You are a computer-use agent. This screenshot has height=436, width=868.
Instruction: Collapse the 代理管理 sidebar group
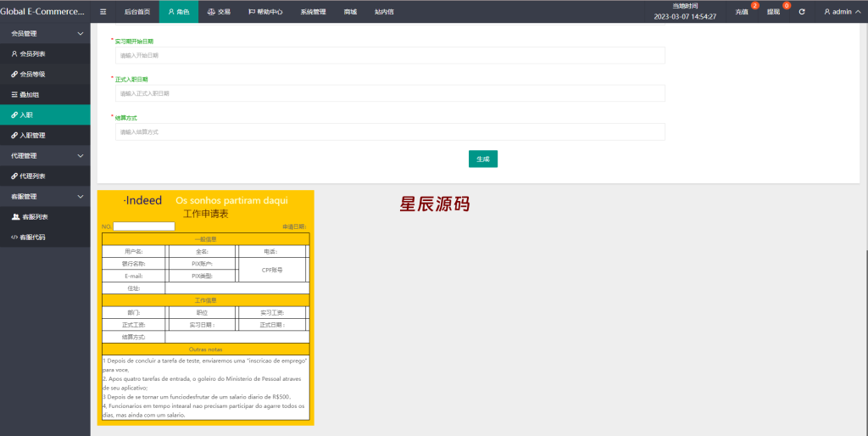[x=45, y=156]
